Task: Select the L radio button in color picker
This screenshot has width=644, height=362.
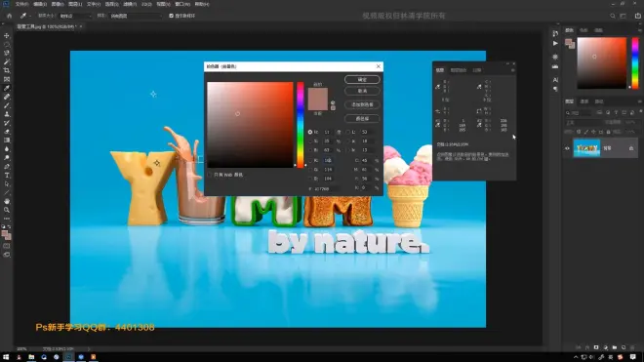Action: coord(348,132)
